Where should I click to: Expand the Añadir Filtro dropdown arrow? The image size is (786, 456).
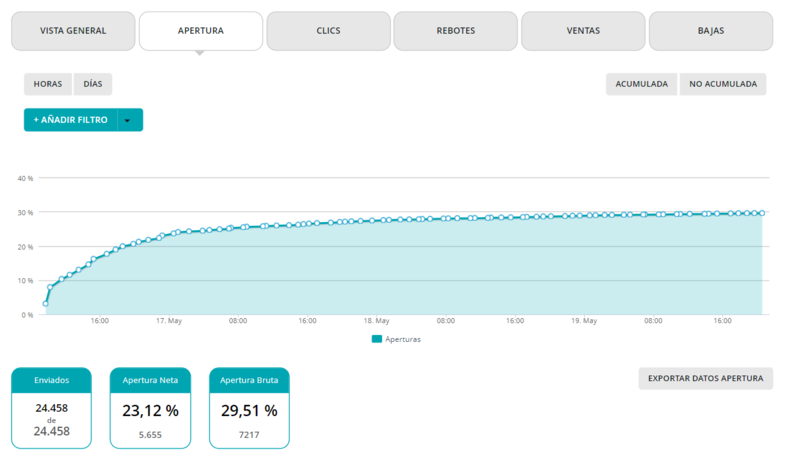[130, 120]
